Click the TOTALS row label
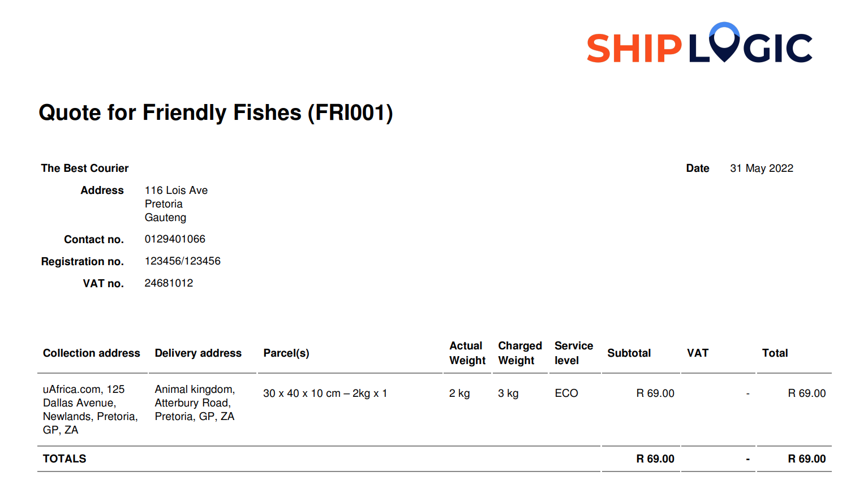Screen dimensions: 868x502 [65, 458]
